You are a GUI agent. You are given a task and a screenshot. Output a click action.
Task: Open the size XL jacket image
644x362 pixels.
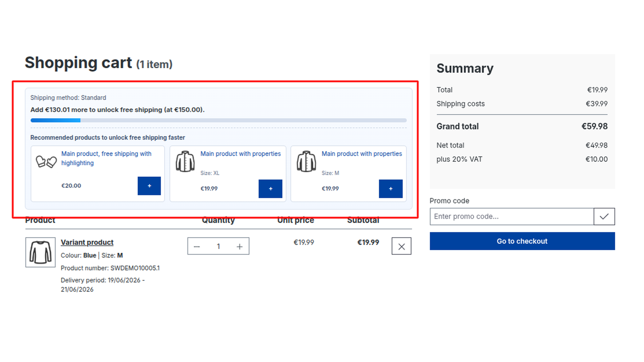(185, 162)
